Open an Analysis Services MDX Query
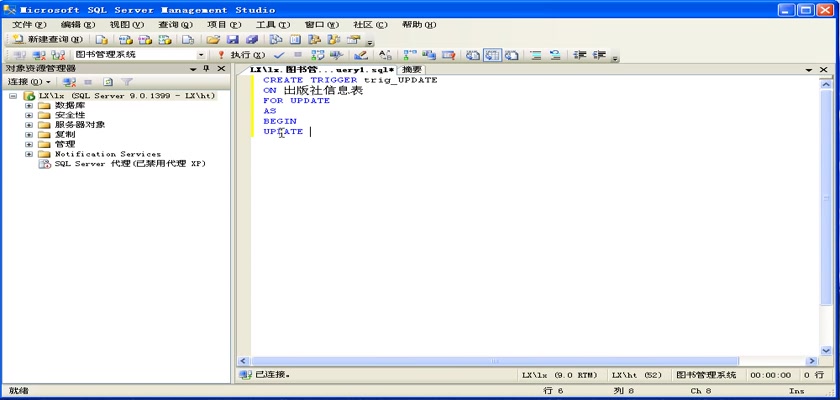The width and height of the screenshot is (840, 400). [125, 40]
